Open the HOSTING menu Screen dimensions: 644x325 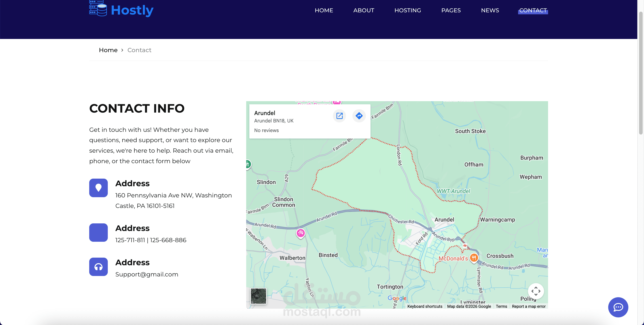[x=407, y=11]
